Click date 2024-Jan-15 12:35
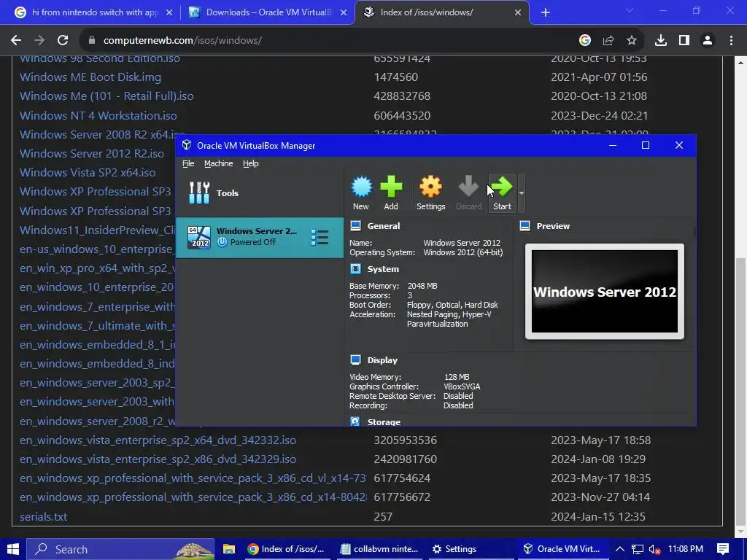The width and height of the screenshot is (747, 560). 598,517
